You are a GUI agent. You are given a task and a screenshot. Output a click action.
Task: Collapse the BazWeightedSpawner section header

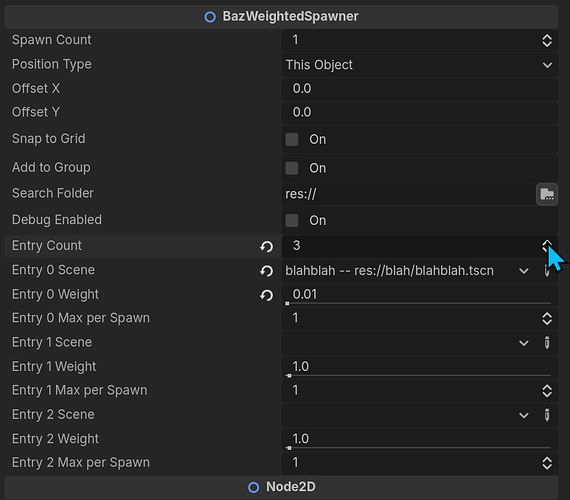281,17
